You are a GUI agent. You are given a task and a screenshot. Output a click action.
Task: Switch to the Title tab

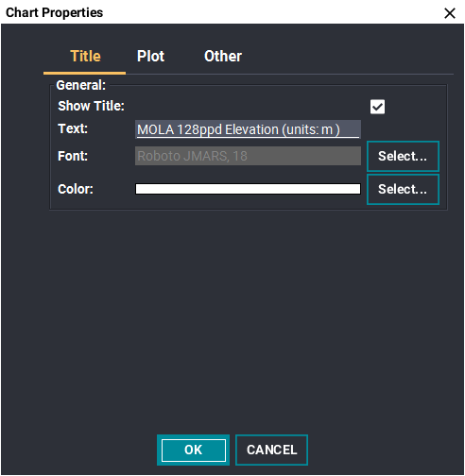(x=85, y=57)
